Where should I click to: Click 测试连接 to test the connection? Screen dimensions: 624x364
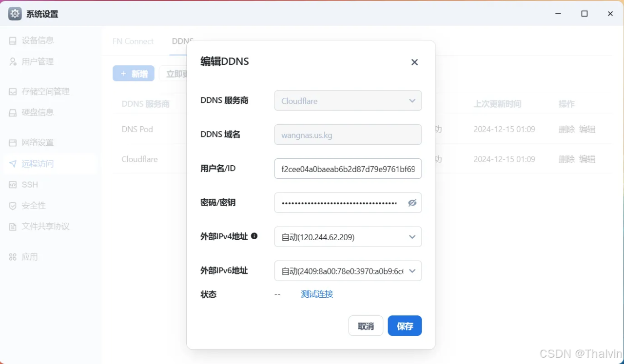[x=317, y=294]
